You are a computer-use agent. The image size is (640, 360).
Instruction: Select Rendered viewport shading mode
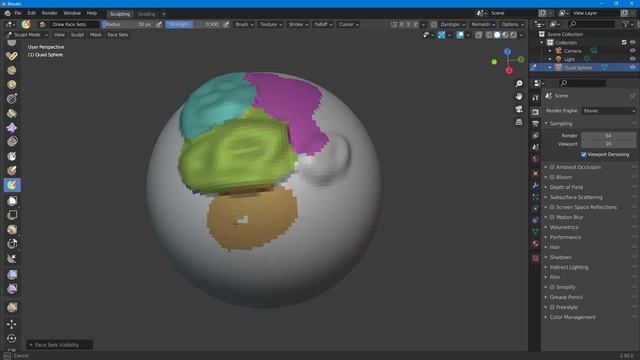(x=513, y=35)
